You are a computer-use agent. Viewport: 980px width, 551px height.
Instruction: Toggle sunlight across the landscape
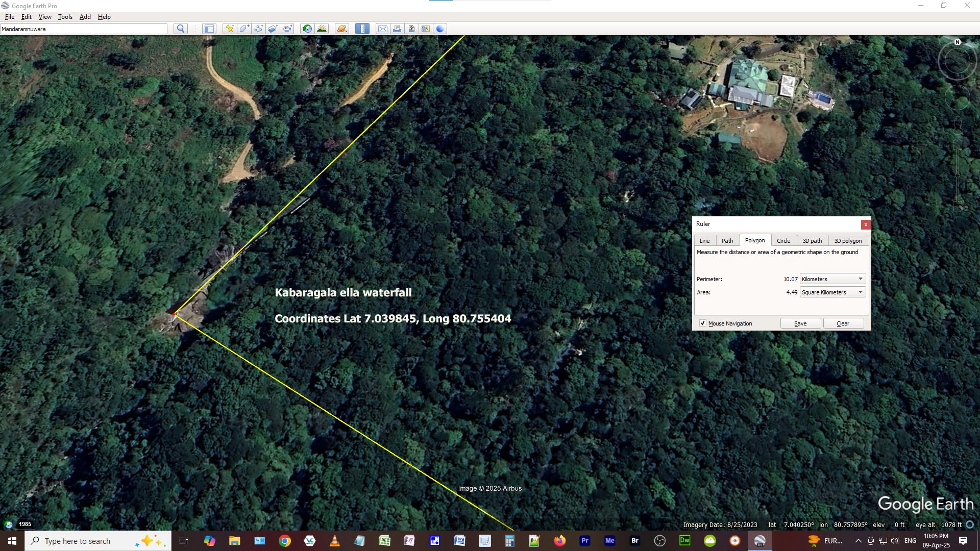[x=322, y=29]
